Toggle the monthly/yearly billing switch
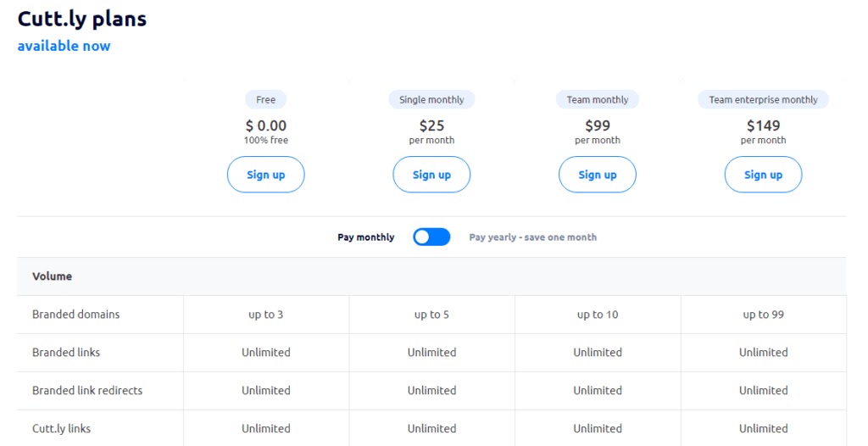Viewport: 868px width, 446px height. pyautogui.click(x=431, y=237)
